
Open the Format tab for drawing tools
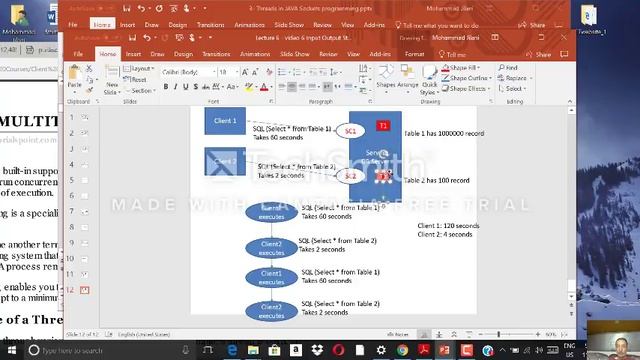(x=414, y=54)
